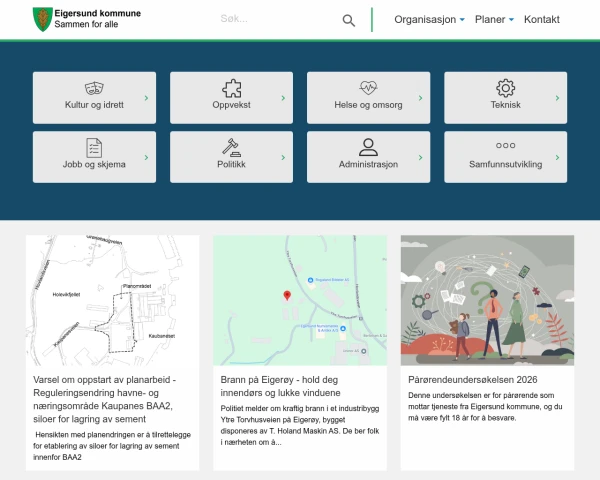Screen dimensions: 600x480
Task: Click the theater masks Kultur og idrett icon
Action: pos(95,87)
